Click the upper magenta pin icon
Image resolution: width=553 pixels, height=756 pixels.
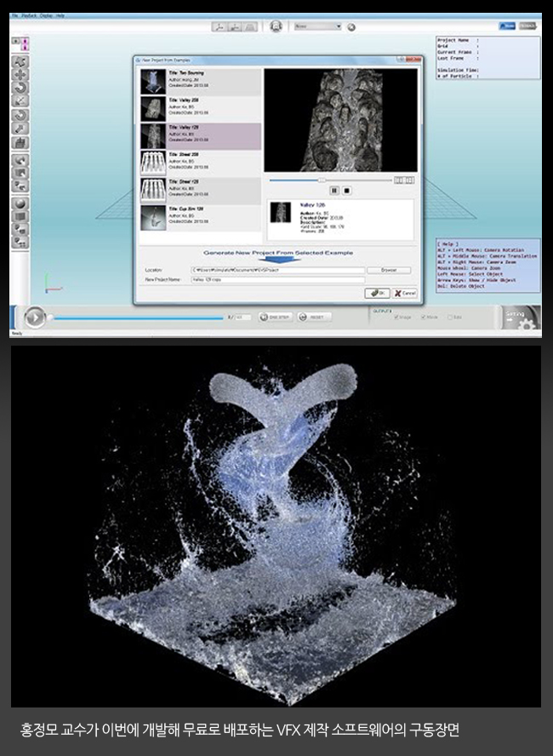point(25,41)
